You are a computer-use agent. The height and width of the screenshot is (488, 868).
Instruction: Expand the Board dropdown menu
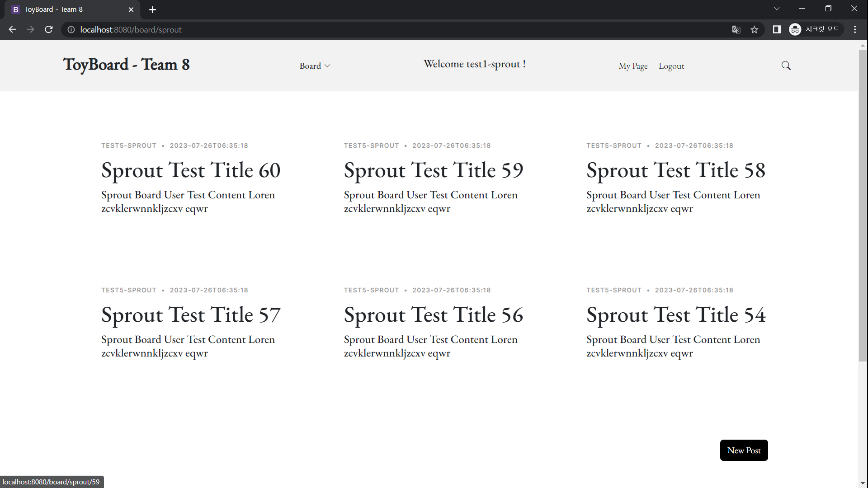315,66
